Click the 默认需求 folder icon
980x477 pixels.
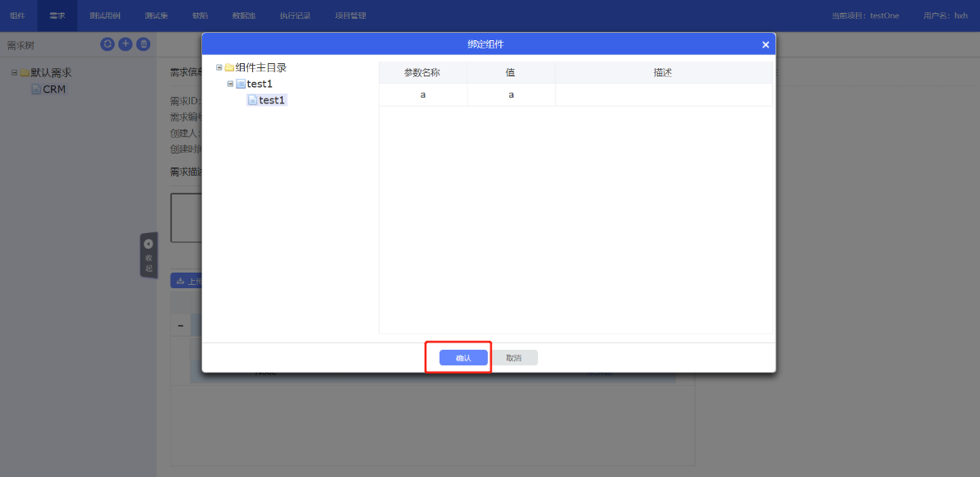coord(25,72)
